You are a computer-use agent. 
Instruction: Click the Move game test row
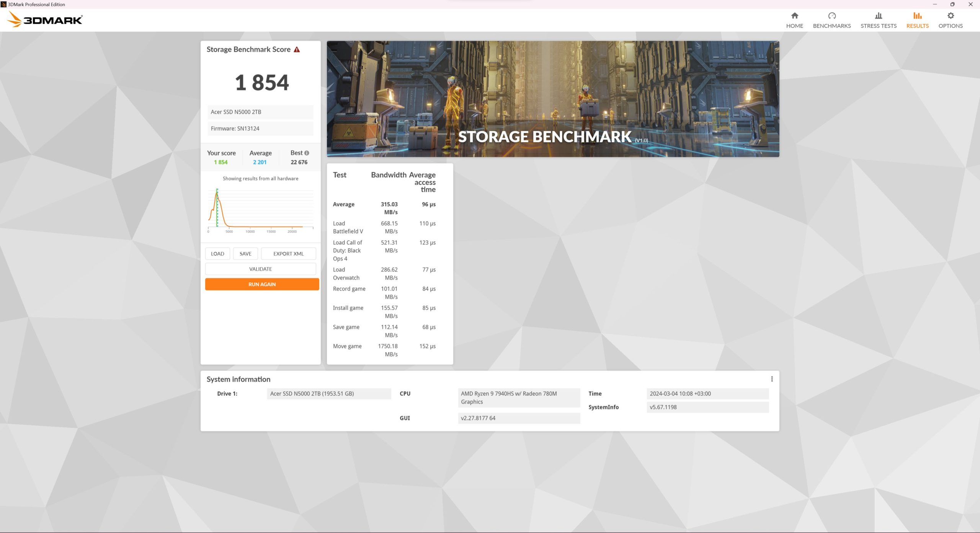(384, 350)
